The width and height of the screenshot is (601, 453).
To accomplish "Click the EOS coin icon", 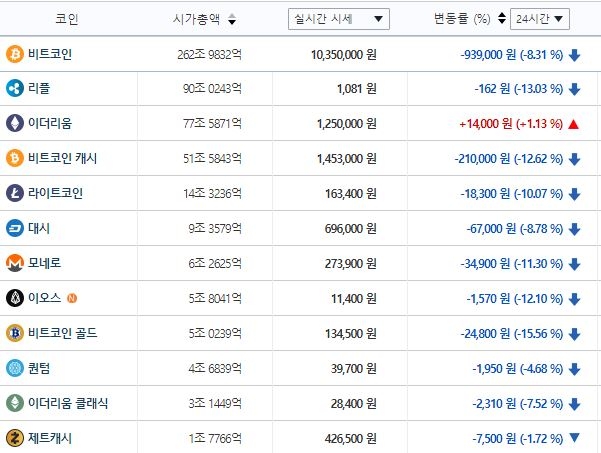I will pos(15,298).
